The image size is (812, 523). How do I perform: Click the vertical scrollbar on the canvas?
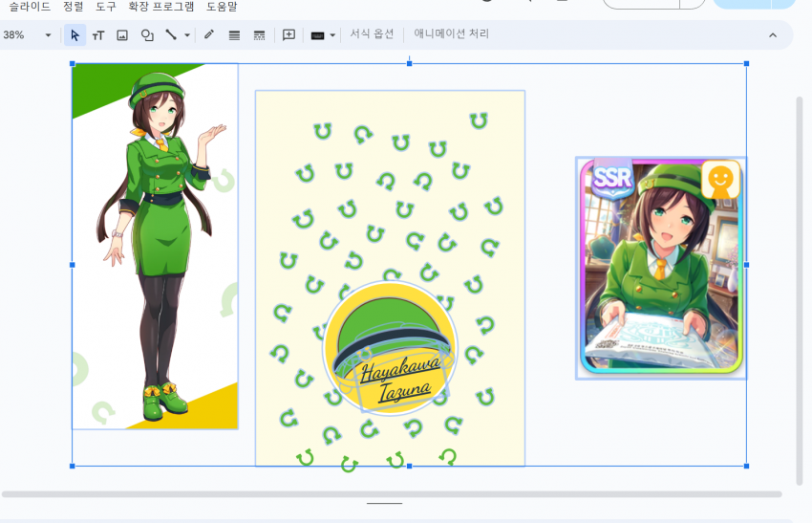coord(800,291)
